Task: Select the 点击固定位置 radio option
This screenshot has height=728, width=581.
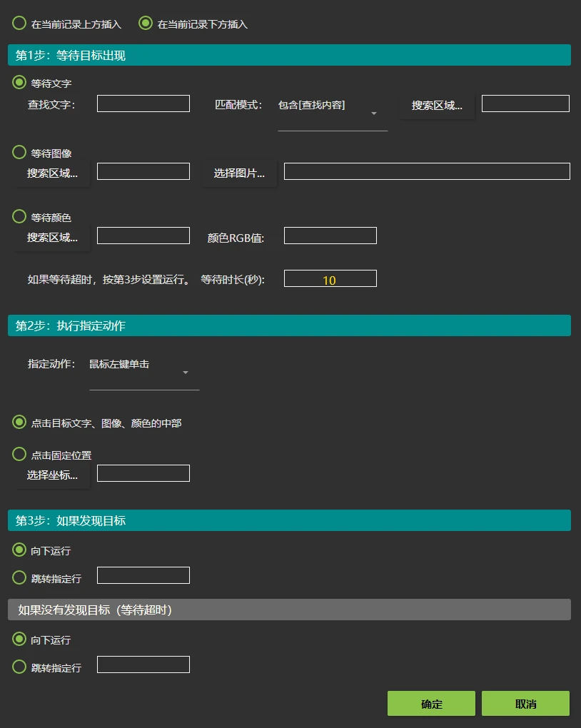Action: tap(20, 454)
